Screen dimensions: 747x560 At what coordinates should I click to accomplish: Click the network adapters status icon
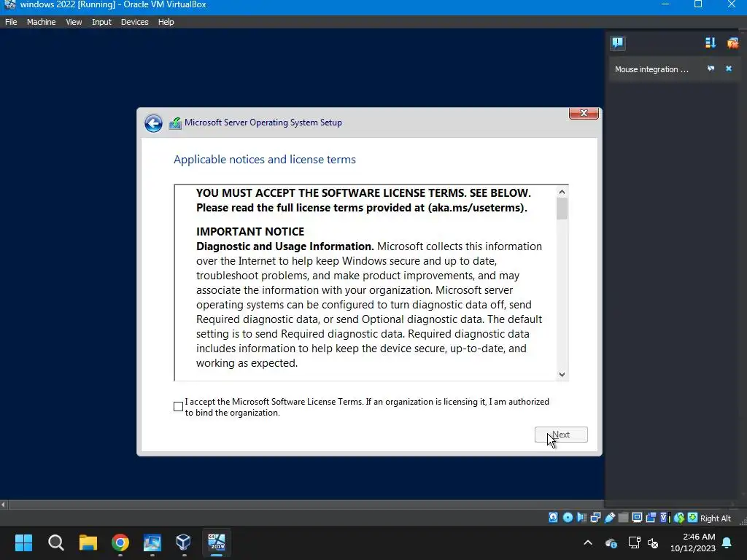point(595,518)
